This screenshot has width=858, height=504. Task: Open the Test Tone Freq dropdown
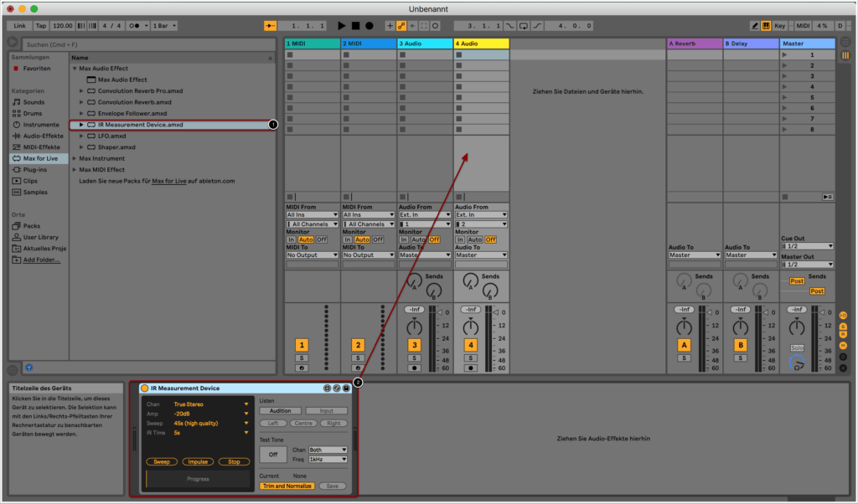(328, 460)
